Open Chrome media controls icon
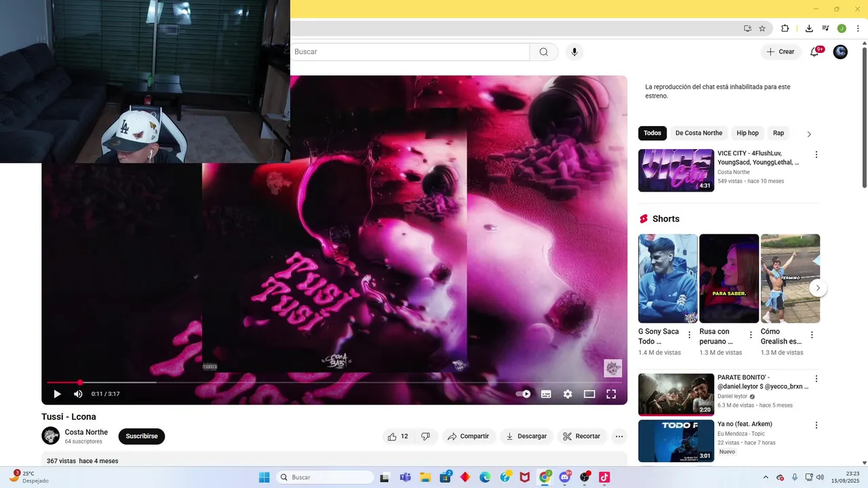This screenshot has width=868, height=488. [x=825, y=28]
